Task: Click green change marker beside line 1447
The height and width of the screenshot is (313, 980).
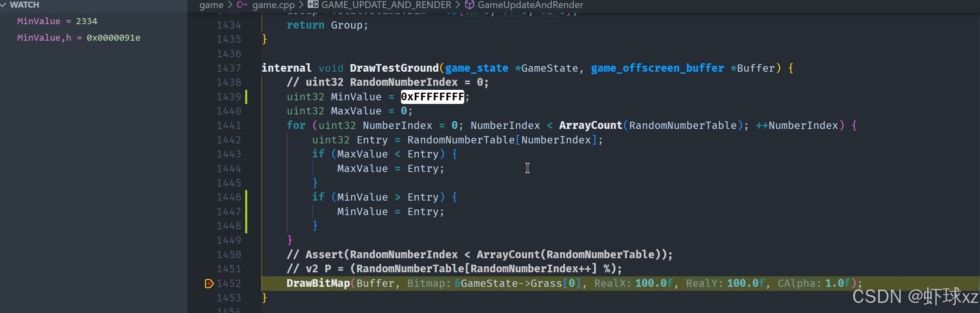Action: click(246, 212)
